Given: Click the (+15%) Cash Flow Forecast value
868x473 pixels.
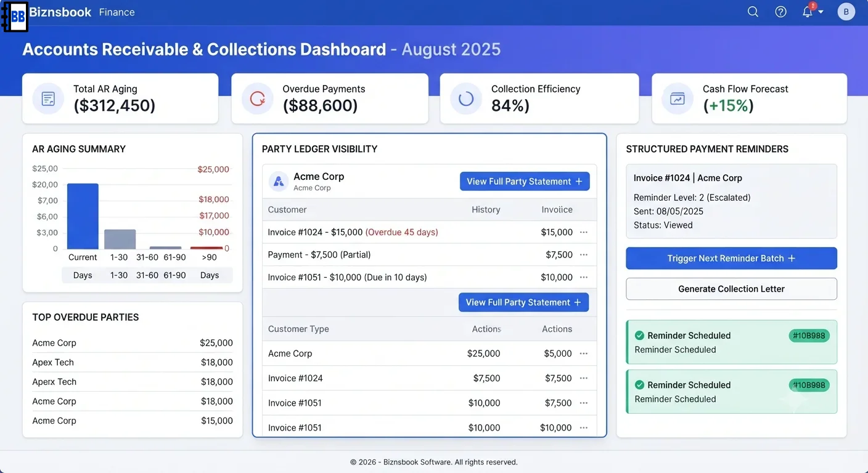Looking at the screenshot, I should click(729, 105).
